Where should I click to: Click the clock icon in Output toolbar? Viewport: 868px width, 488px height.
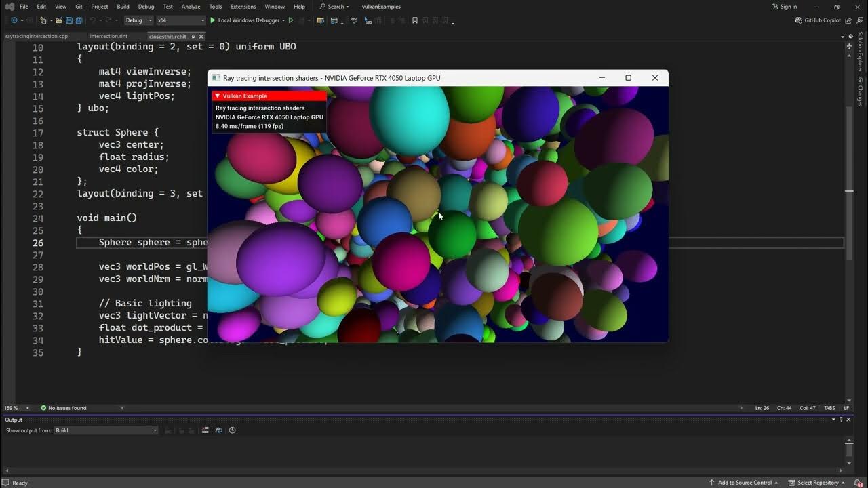(233, 430)
